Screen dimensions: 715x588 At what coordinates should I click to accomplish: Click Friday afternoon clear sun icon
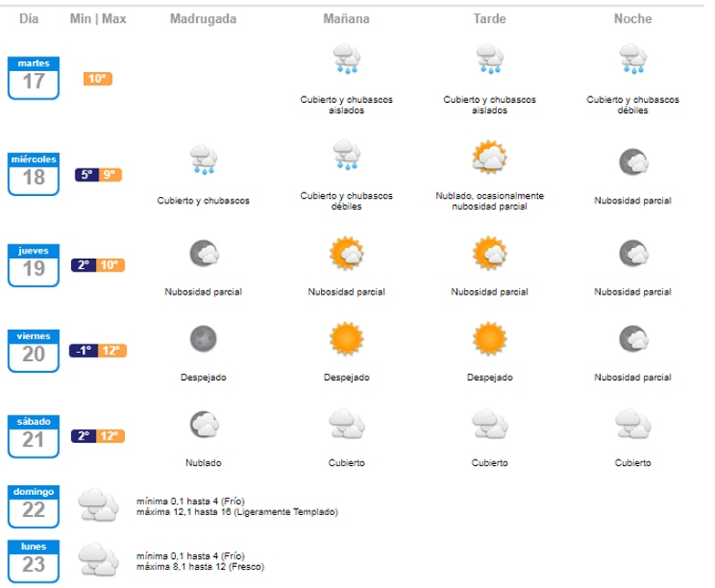pos(490,339)
